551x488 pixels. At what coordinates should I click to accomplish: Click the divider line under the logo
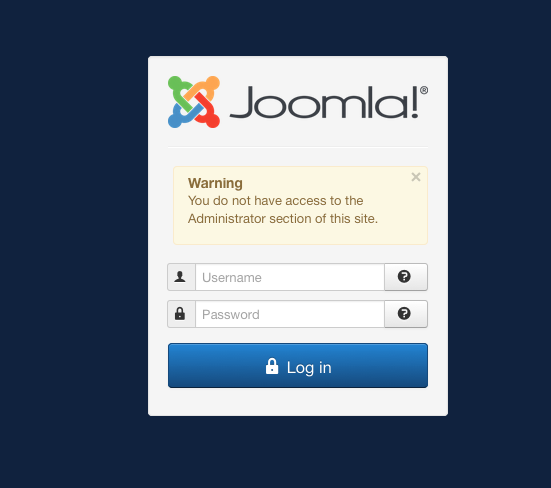click(x=298, y=148)
